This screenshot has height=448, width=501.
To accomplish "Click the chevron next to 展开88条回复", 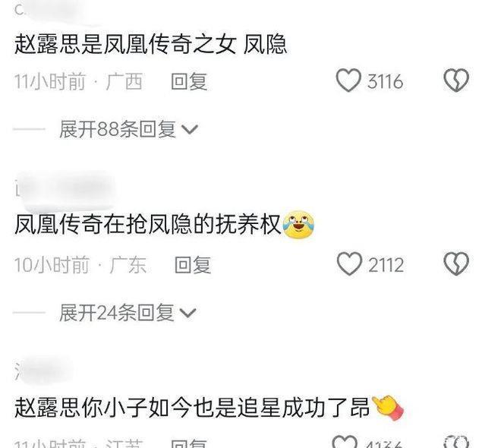I will click(x=190, y=129).
